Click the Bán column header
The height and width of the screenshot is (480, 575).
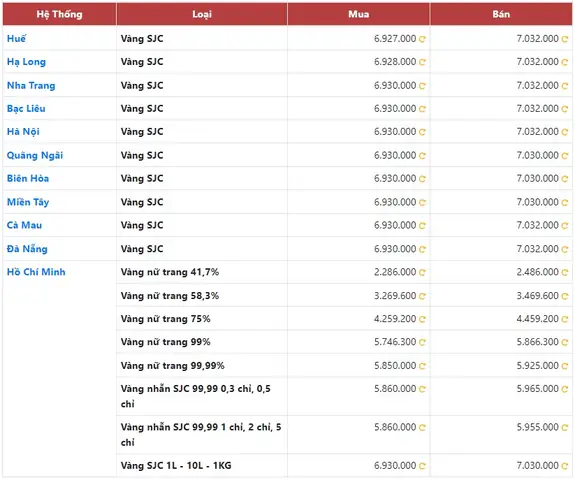click(x=501, y=14)
